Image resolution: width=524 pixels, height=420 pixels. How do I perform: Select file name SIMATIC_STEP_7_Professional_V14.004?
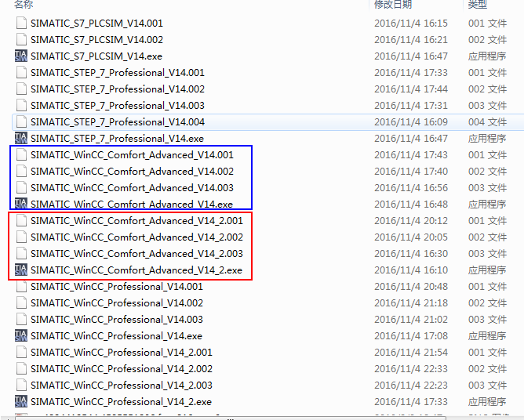click(118, 122)
